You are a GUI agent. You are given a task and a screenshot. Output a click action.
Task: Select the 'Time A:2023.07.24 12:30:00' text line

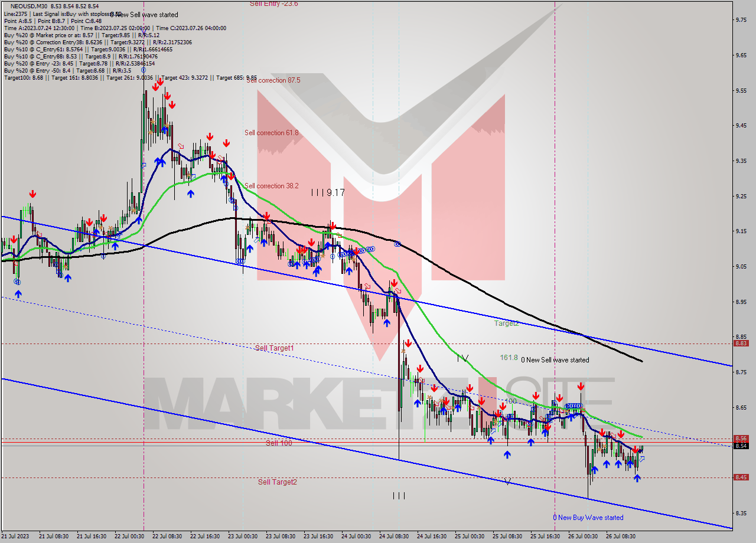coord(115,28)
